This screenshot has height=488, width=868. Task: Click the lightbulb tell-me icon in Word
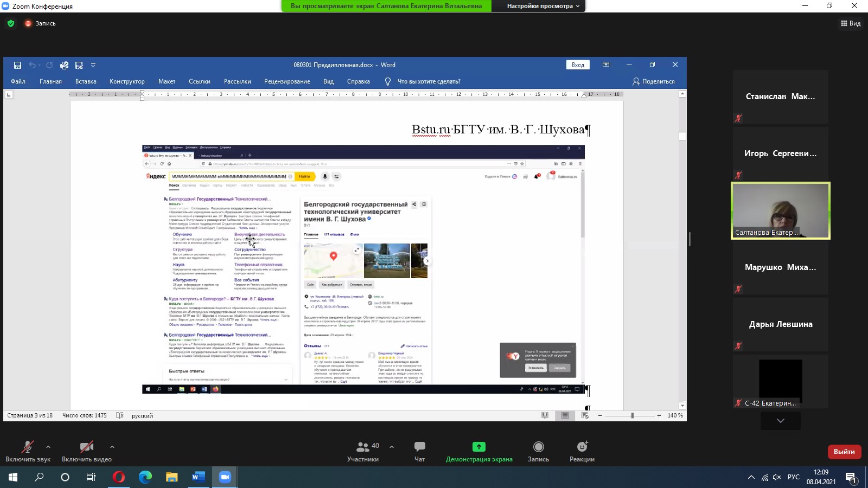click(387, 81)
